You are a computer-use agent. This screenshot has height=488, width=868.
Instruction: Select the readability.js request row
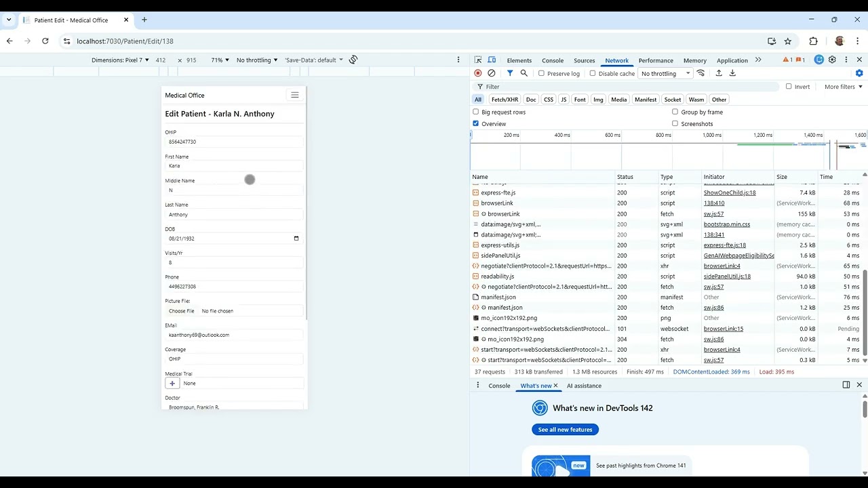tap(667, 277)
